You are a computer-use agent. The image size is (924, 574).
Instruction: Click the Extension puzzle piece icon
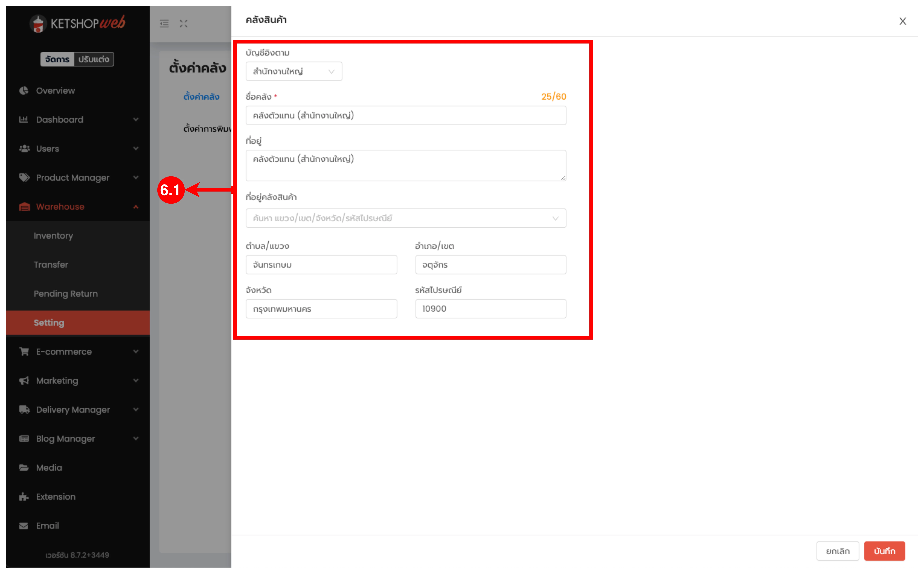(x=24, y=497)
